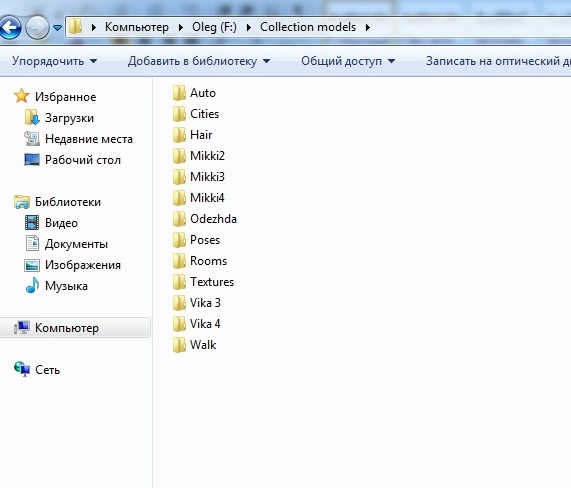Screen dimensions: 571x488
Task: Click the Недавние места icon
Action: pos(32,139)
